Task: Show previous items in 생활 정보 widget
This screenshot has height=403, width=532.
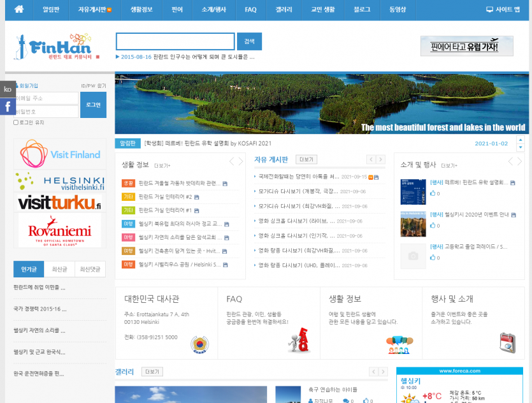Action: click(232, 161)
